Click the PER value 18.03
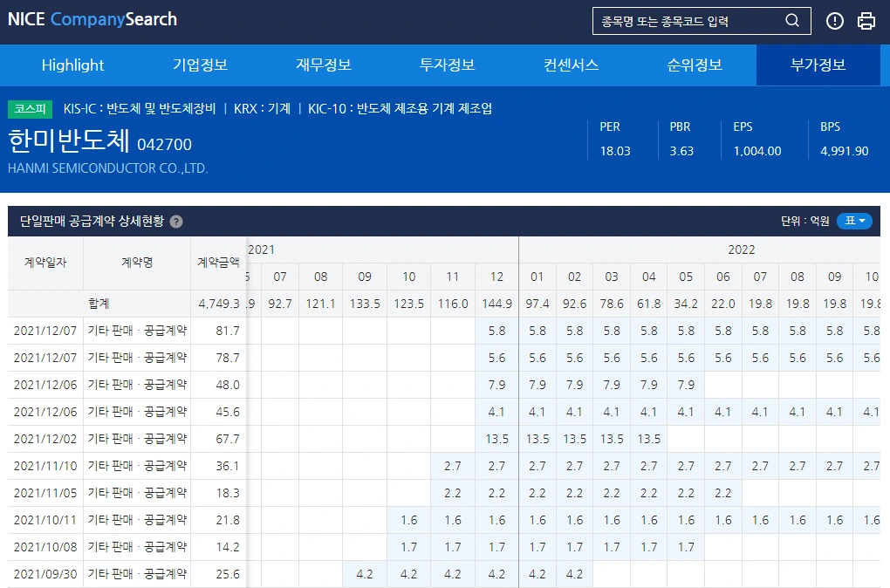Screen dimensions: 890x588 tap(615, 150)
